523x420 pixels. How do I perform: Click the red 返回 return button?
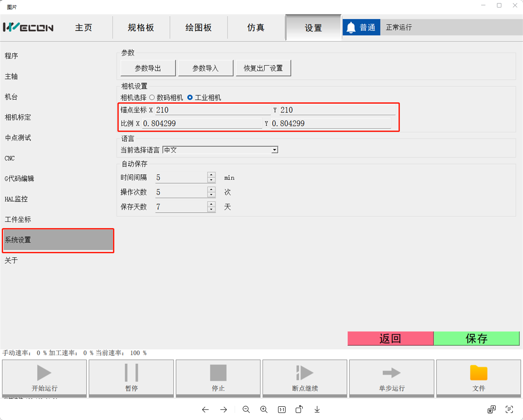click(390, 338)
